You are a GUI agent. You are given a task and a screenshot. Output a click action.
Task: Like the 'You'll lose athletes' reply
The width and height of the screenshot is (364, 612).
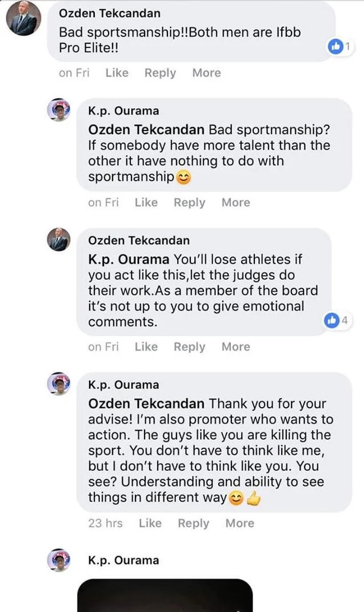tap(146, 347)
